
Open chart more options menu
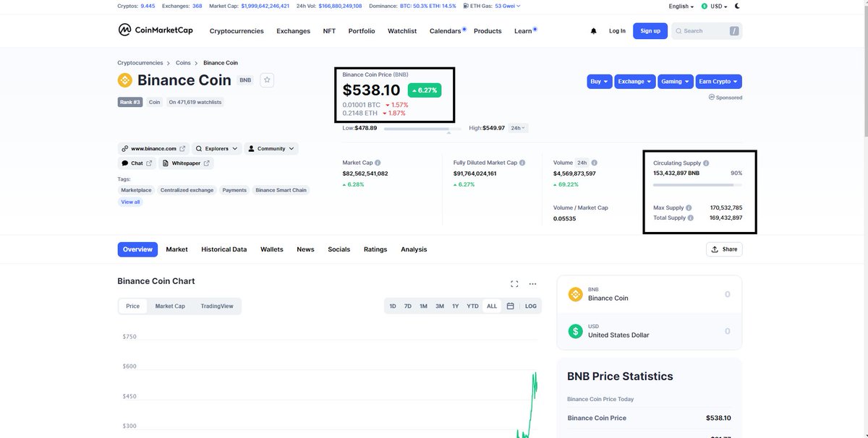(532, 284)
